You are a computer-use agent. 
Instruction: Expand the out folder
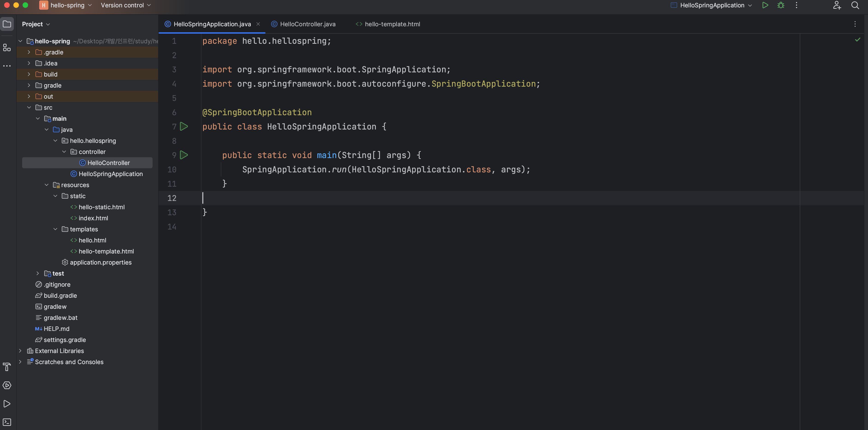click(x=29, y=96)
